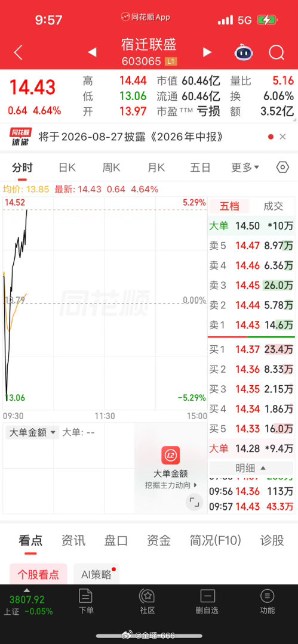Expand chart to fullscreen icon

point(194,502)
